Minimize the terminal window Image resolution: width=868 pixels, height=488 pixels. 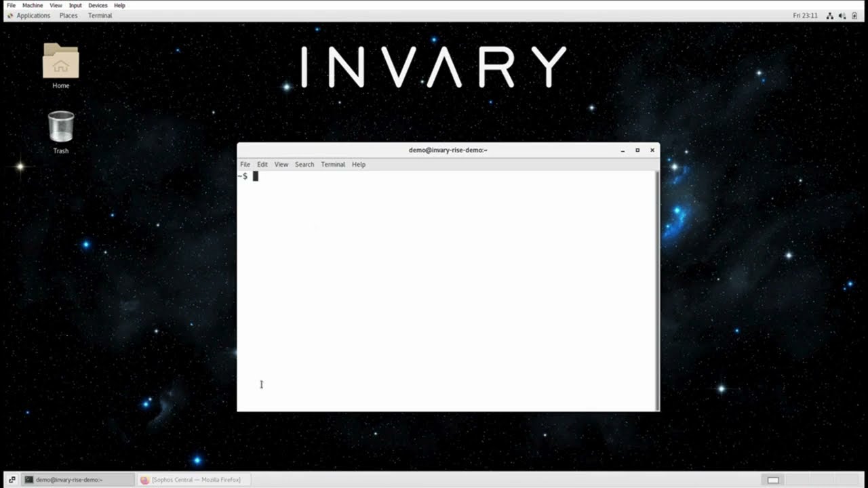click(x=623, y=150)
